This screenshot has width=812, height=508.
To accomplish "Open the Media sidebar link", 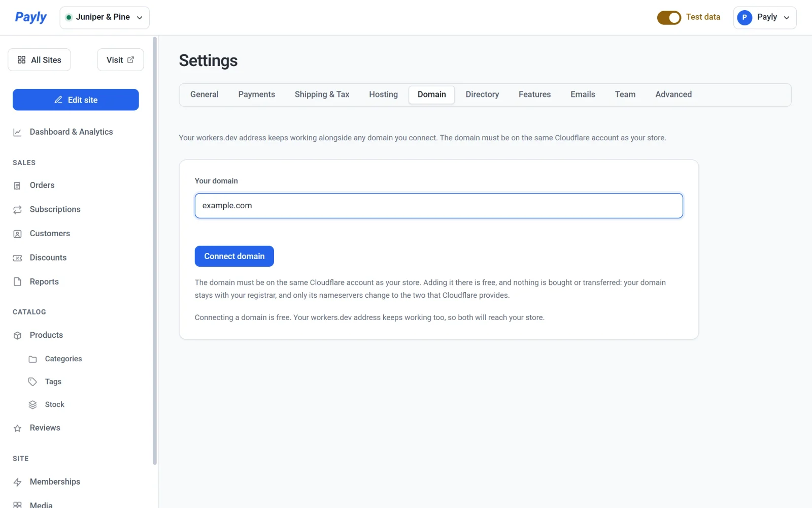I will 41,504.
